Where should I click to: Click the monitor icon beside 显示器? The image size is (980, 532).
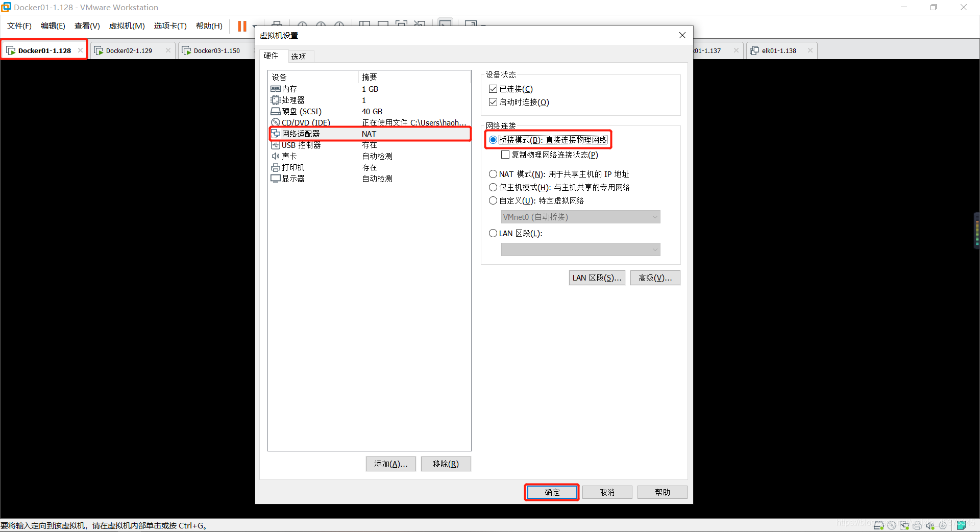click(x=276, y=179)
